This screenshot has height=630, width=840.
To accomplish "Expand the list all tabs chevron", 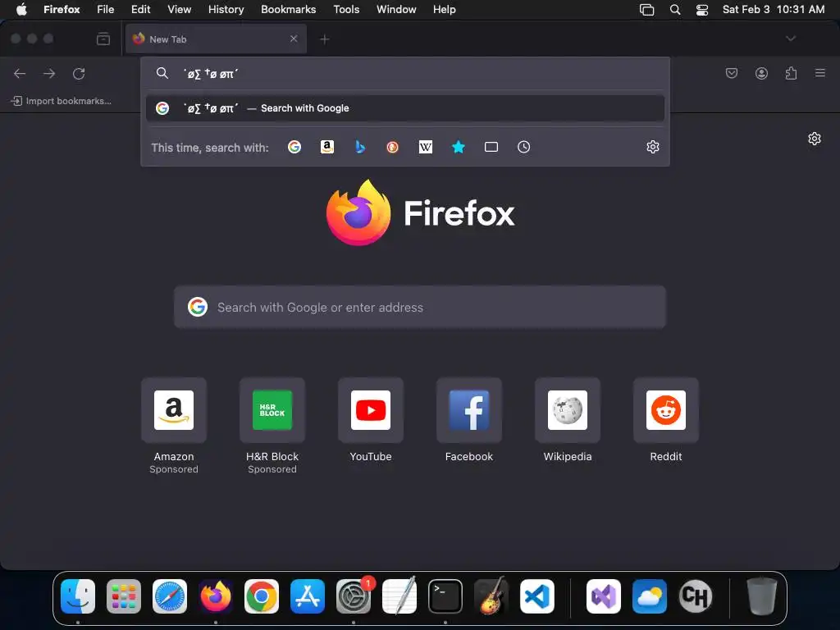I will pyautogui.click(x=791, y=39).
